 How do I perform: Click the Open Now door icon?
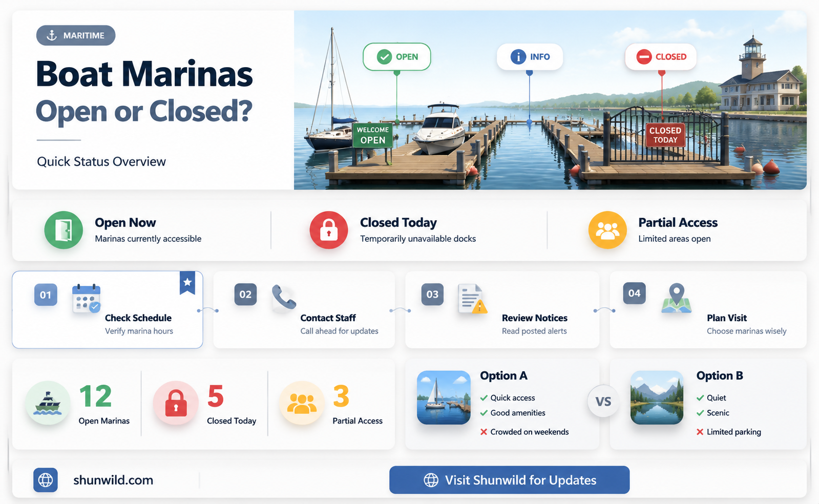[64, 230]
